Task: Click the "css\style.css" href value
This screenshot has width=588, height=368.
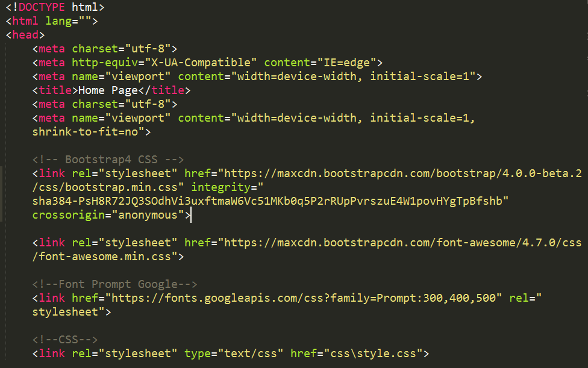Action: (x=373, y=354)
